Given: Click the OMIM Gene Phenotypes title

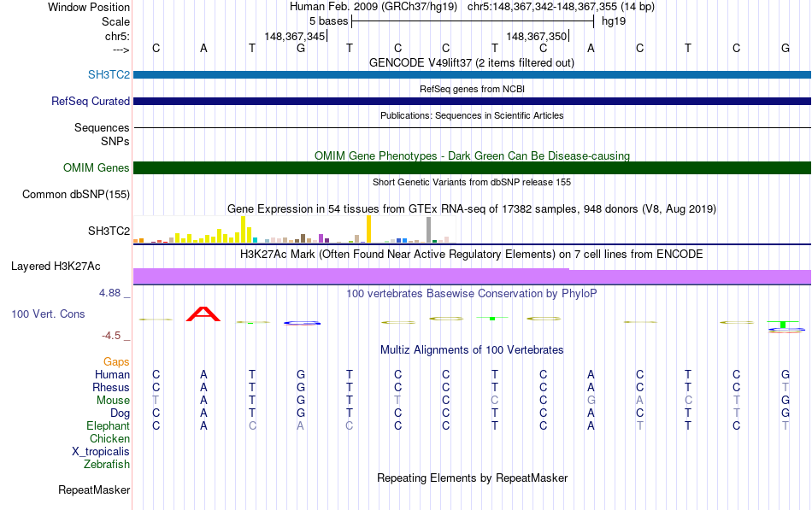Looking at the screenshot, I should (x=472, y=155).
